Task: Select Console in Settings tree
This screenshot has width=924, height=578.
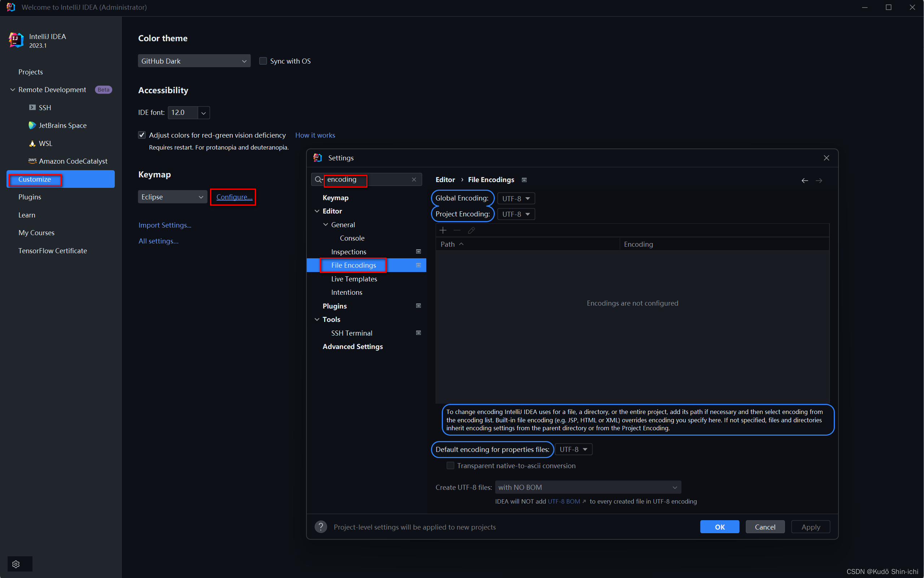Action: click(352, 238)
